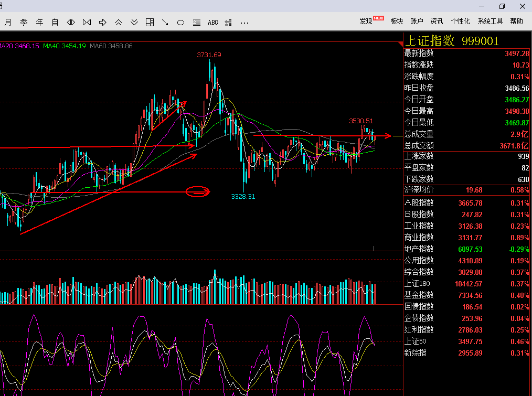Open the 资讯 menu
This screenshot has height=396, width=532.
click(437, 21)
